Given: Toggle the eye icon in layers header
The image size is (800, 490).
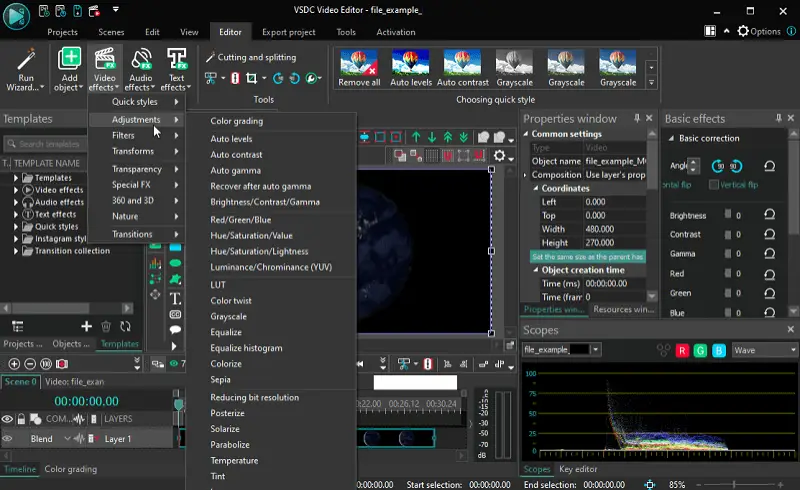Looking at the screenshot, I should pos(7,419).
